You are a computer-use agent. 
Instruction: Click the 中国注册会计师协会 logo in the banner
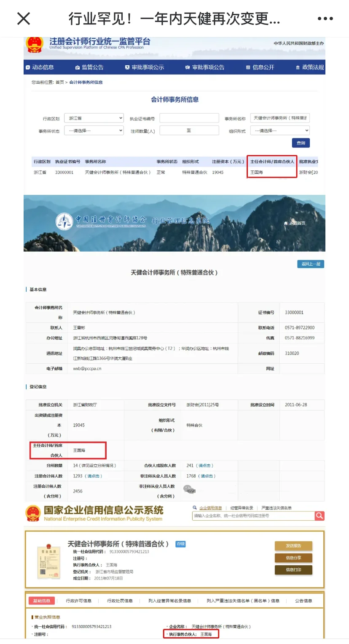101,221
